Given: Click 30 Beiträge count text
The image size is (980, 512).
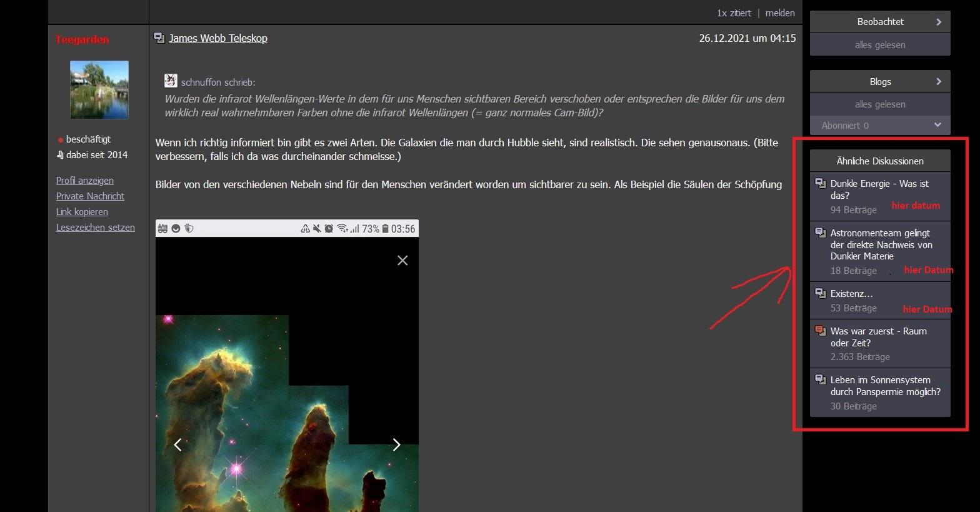Looking at the screenshot, I should tap(854, 406).
